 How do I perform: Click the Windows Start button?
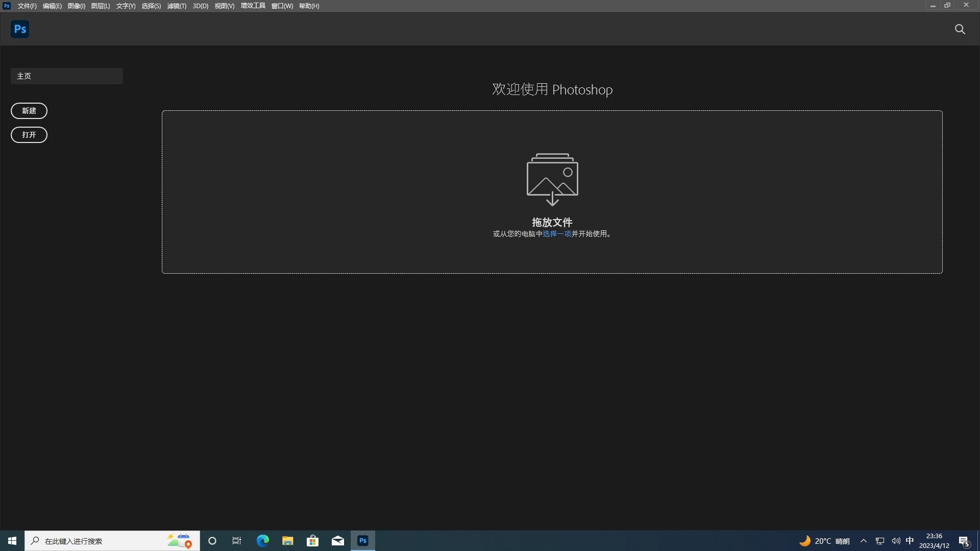[x=12, y=540]
